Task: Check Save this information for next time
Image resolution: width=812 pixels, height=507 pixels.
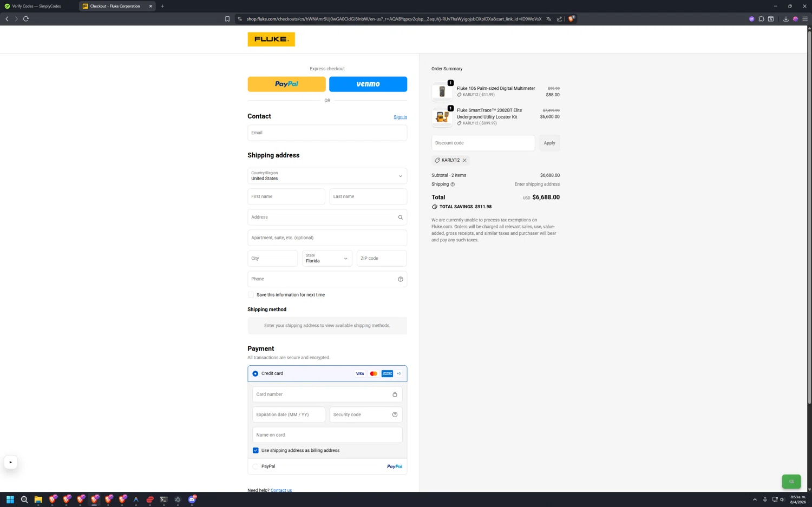Action: 251,295
